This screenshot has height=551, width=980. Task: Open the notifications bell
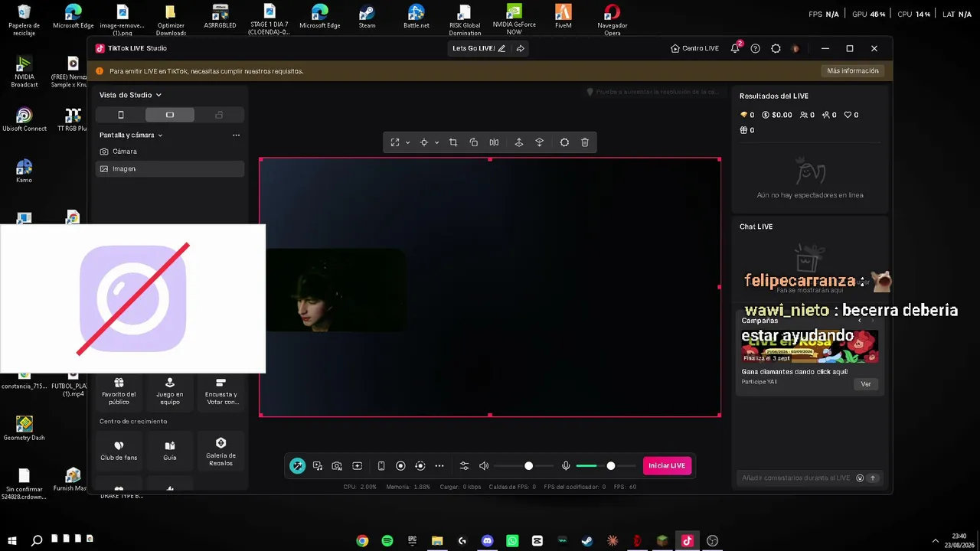(735, 48)
